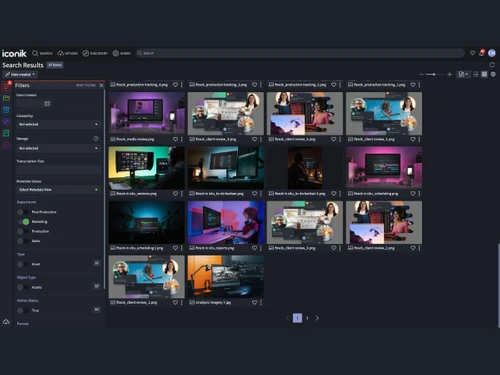Select the blue sidebar icon
Viewport: 500px width, 375px height.
coord(6,110)
